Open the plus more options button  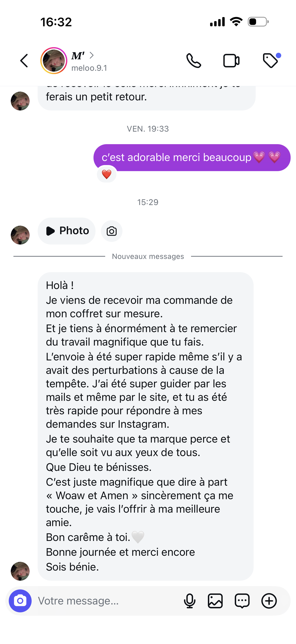[269, 601]
